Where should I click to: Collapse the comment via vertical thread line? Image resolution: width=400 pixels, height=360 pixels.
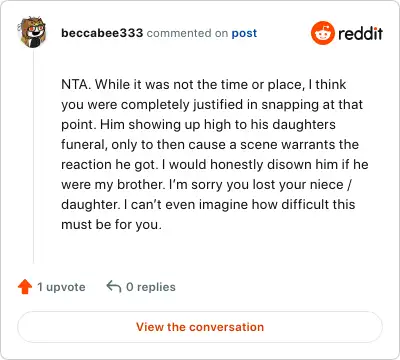pyautogui.click(x=33, y=157)
